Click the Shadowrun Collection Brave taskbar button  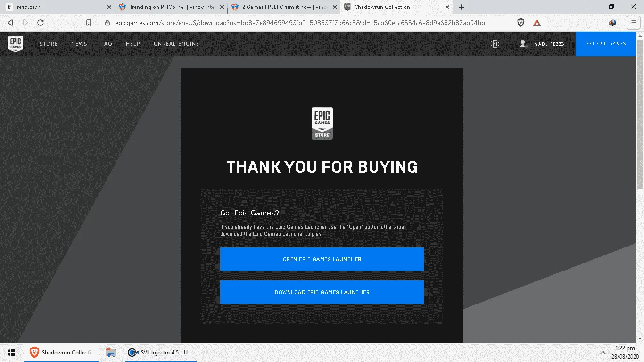click(x=62, y=353)
